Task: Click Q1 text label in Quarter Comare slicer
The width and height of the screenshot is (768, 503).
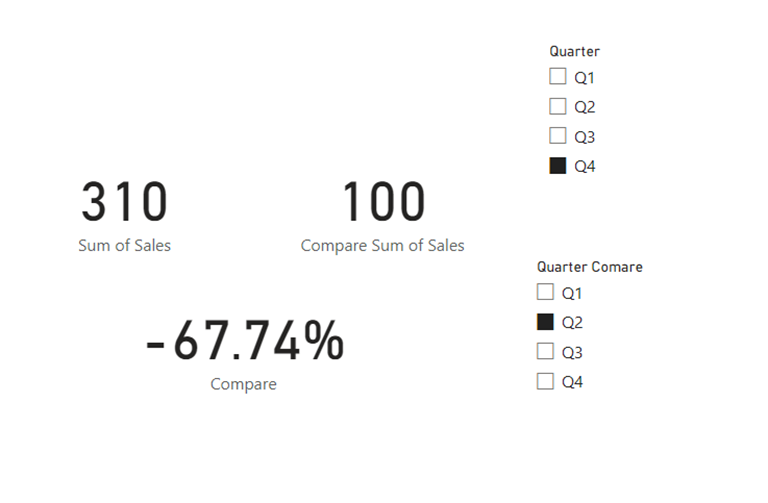Action: (572, 294)
